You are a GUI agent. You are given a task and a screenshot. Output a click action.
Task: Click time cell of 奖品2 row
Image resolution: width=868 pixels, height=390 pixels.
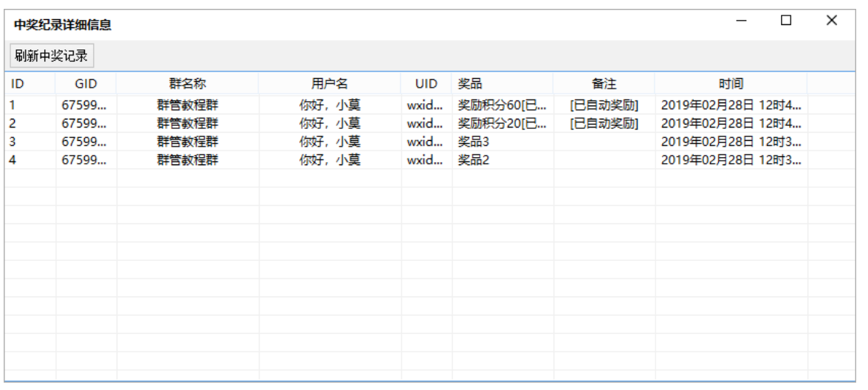tap(731, 161)
